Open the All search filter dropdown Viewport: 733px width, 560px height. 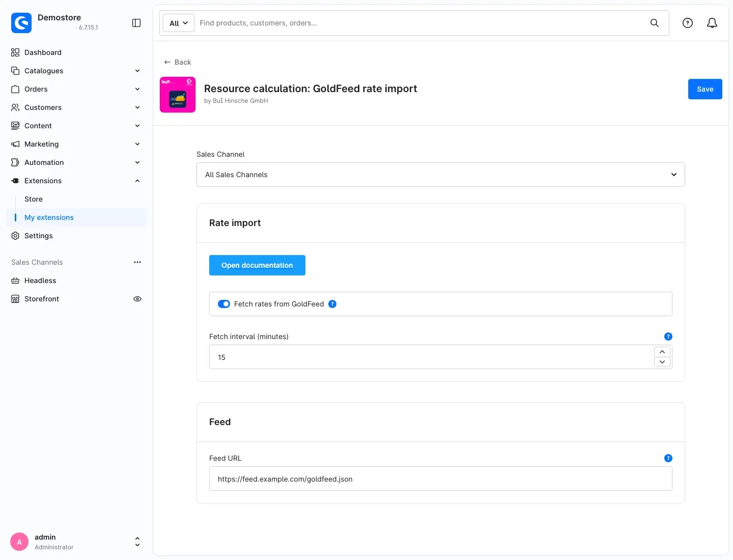(x=179, y=23)
